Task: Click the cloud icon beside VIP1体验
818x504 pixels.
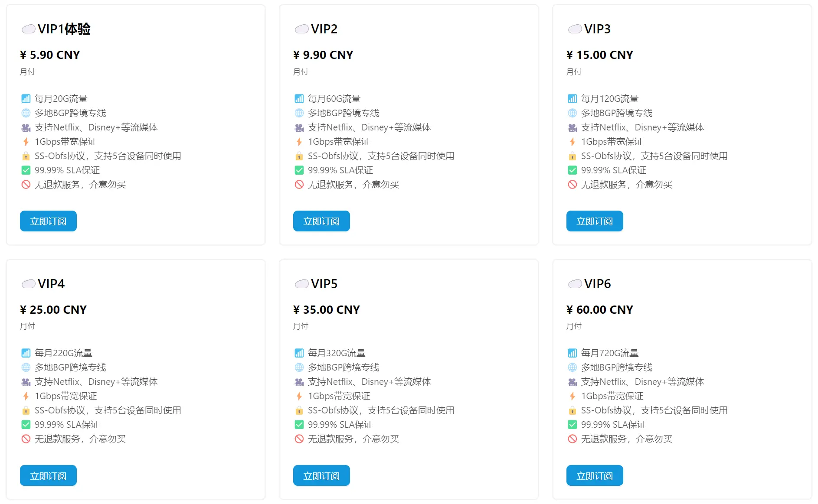Action: (x=29, y=29)
